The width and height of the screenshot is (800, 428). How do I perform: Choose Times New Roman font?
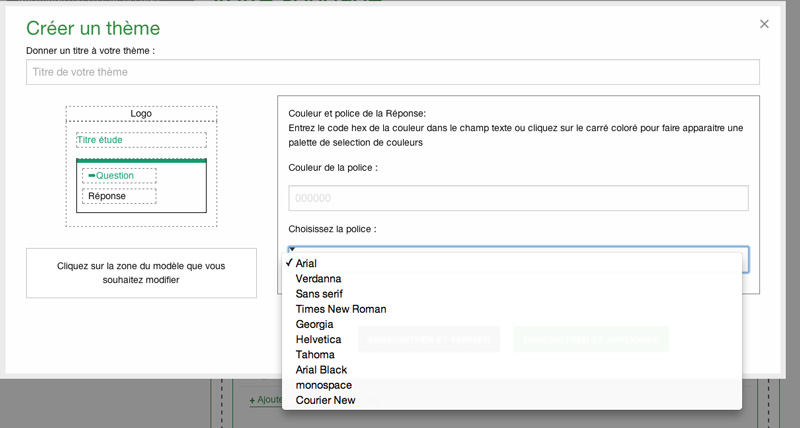(340, 309)
